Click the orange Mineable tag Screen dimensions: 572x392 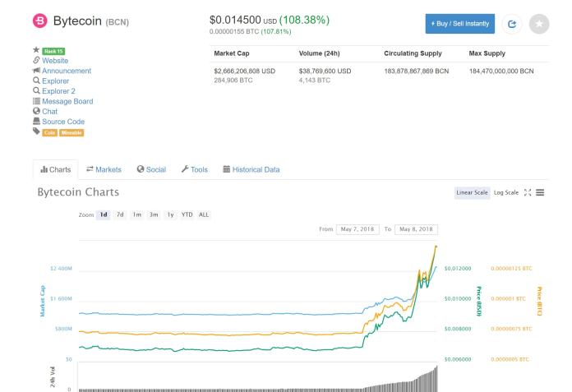tap(71, 133)
